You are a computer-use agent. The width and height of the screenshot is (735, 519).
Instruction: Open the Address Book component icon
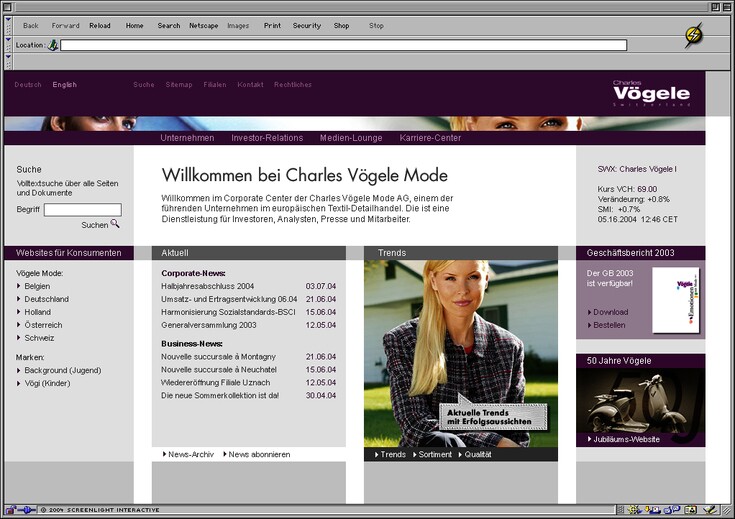690,510
